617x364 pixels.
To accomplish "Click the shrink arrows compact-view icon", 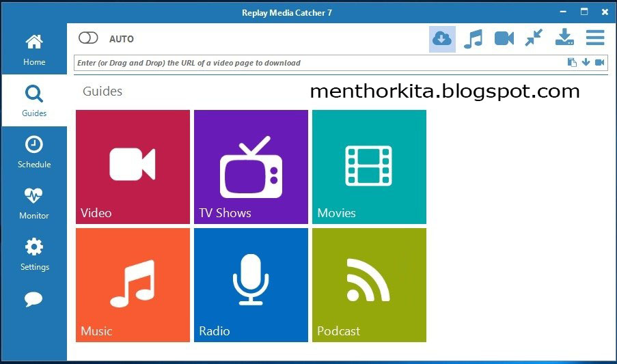I will point(534,38).
